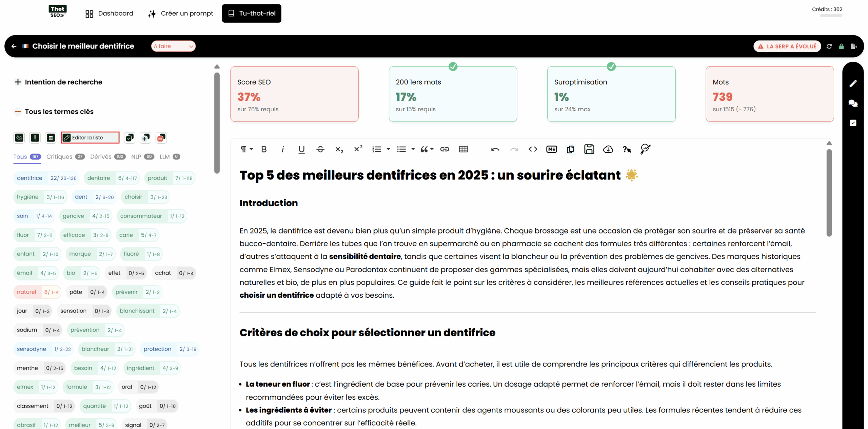Click the insert link icon
Screen dimensions: 868x429
pyautogui.click(x=444, y=149)
